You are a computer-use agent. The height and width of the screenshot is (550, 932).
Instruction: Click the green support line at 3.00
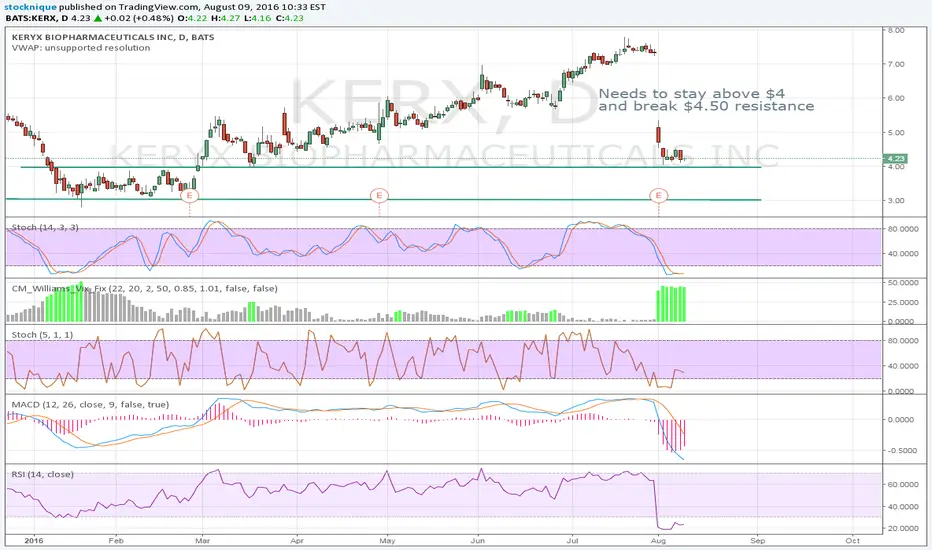[383, 199]
